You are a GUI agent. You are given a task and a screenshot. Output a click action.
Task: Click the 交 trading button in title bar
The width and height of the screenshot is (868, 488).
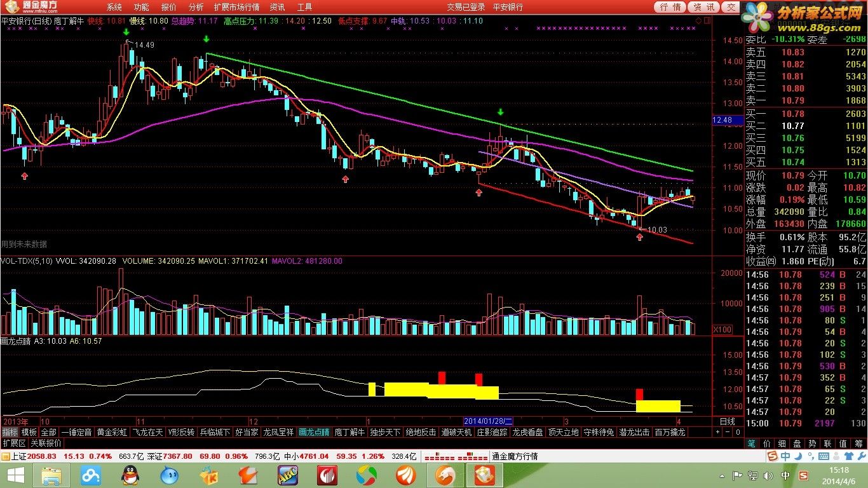(x=731, y=7)
